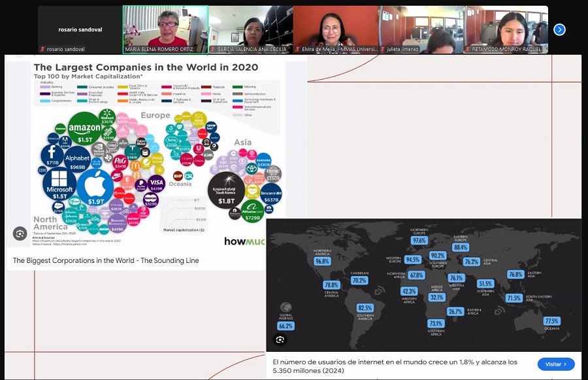Open the 'El número de usuarios de internet' caption link
588x380 pixels.
[x=395, y=366]
